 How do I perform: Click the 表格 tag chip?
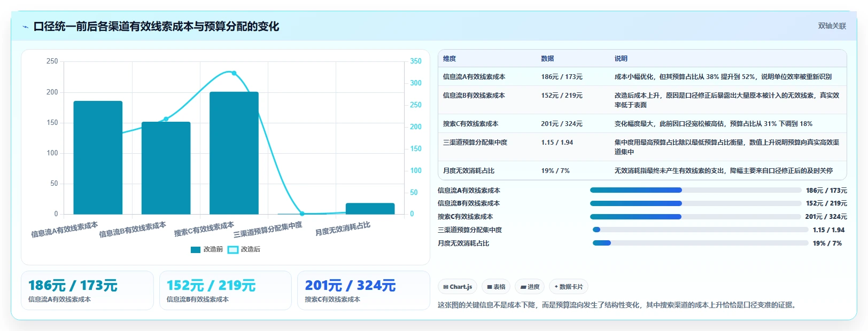pos(496,287)
